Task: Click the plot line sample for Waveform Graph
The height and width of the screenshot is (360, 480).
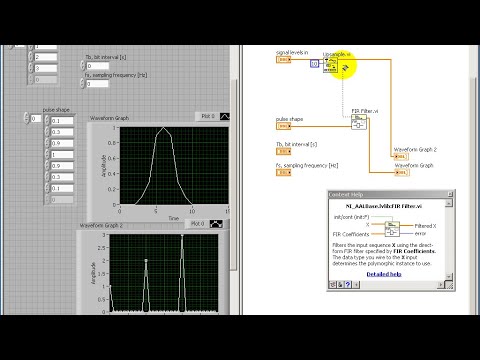Action: coord(225,116)
